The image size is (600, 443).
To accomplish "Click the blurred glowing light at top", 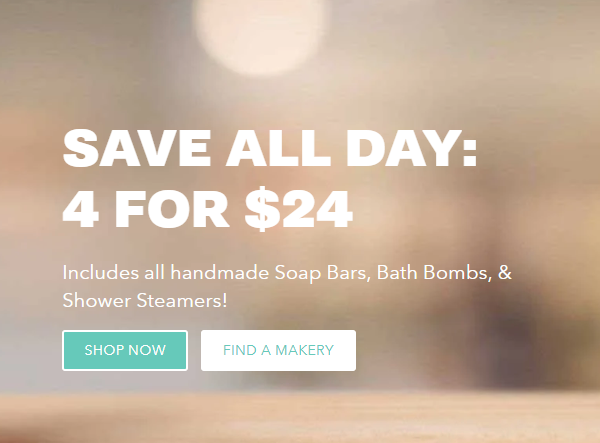I will pyautogui.click(x=260, y=34).
